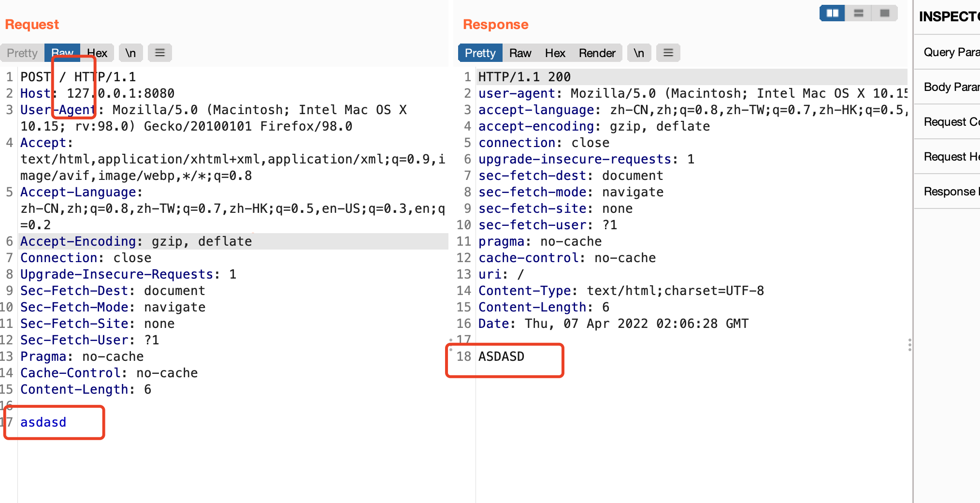The width and height of the screenshot is (980, 503).
Task: Click sec-fetch-site: none in response
Action: coord(555,208)
